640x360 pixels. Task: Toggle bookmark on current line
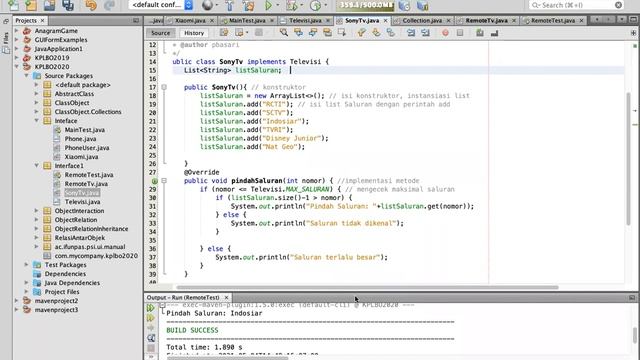tap(391, 33)
